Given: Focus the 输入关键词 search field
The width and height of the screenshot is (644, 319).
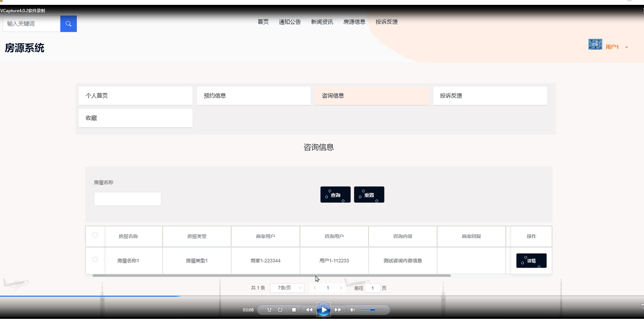Looking at the screenshot, I should tap(32, 24).
